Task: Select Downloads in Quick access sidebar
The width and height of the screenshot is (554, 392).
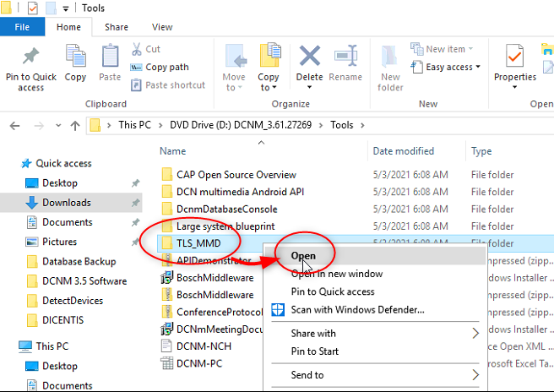Action: [x=66, y=203]
